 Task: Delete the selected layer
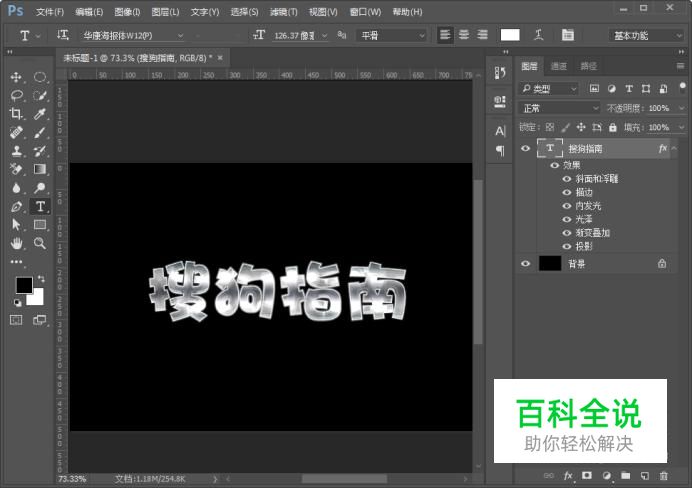663,476
